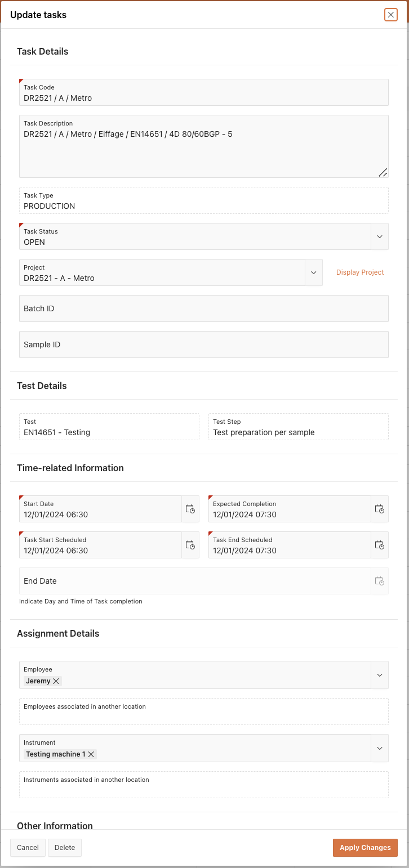Click the Task Code input field
The image size is (409, 868).
(x=204, y=92)
